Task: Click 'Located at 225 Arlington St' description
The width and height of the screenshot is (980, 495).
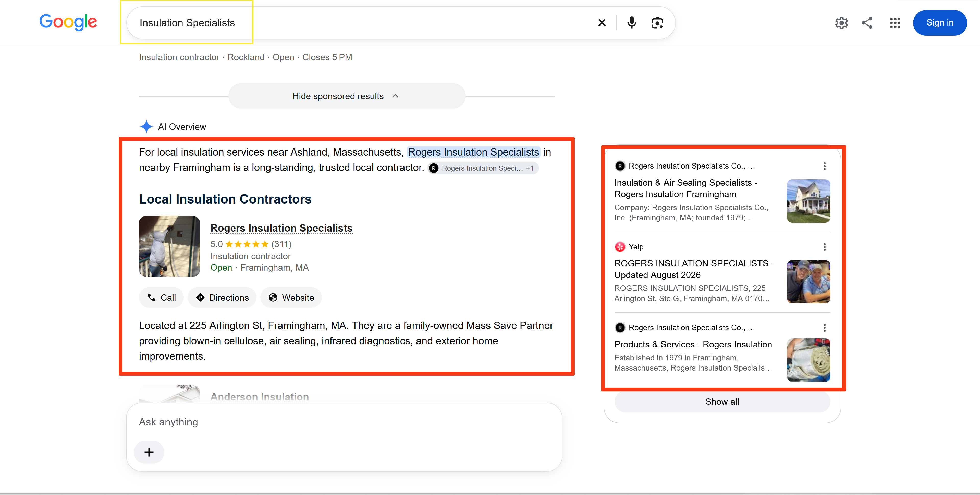Action: pos(346,341)
